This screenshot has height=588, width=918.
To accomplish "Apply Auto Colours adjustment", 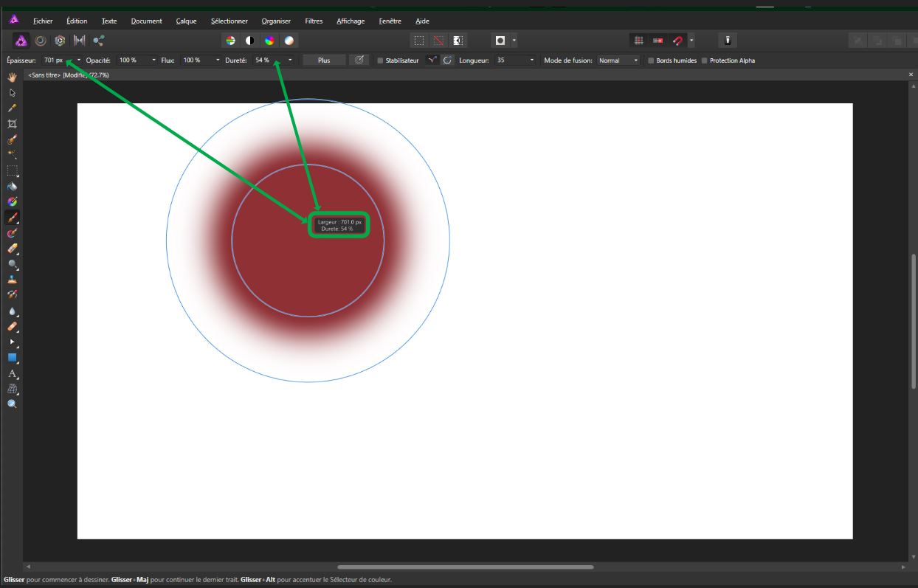I will 270,41.
